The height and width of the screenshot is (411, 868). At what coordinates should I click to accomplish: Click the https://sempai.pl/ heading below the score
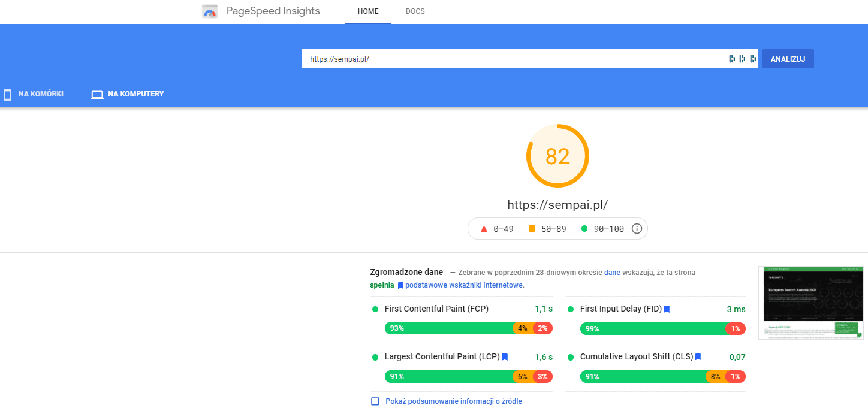557,204
